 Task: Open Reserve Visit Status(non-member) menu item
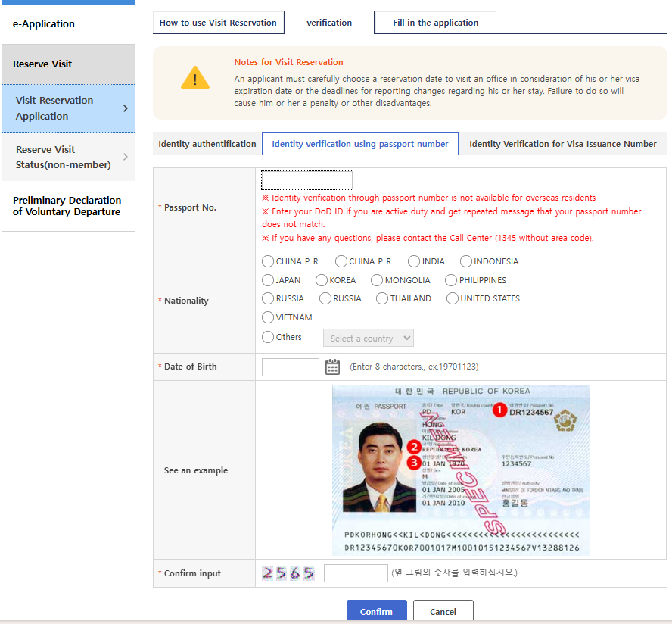pos(68,157)
